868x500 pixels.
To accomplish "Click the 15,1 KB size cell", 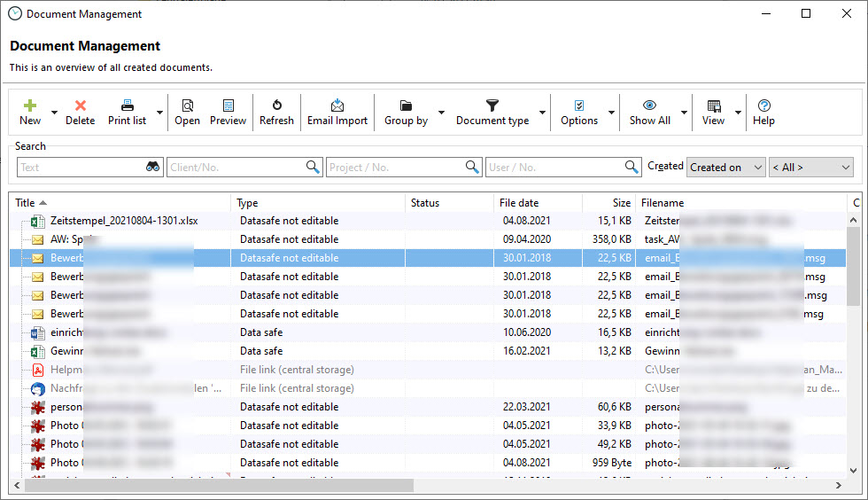I will click(615, 221).
